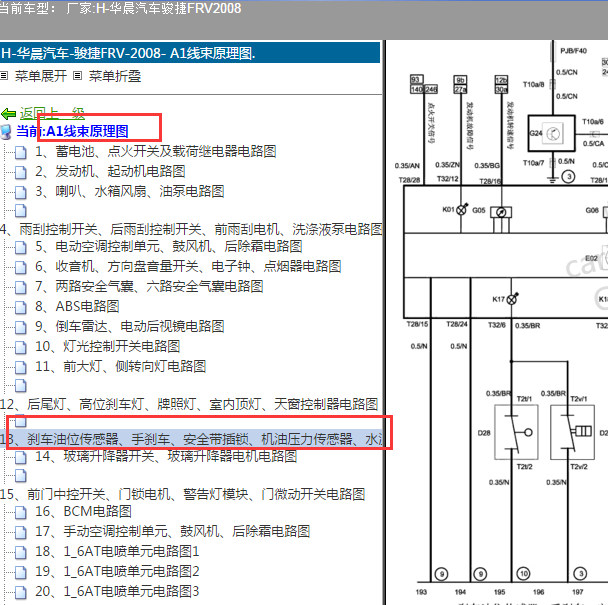Click the 菜单展开 expand-menu link
The height and width of the screenshot is (605, 608).
click(40, 76)
